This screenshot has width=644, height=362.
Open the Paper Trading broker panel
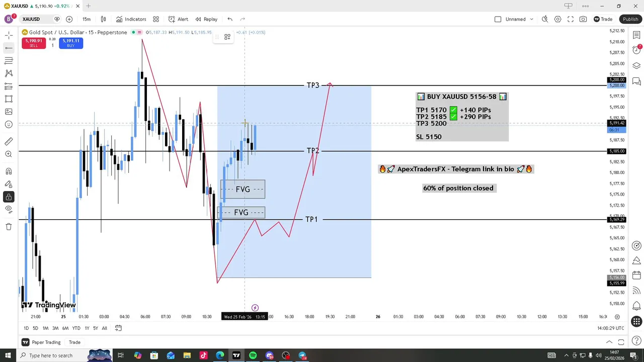click(42, 342)
